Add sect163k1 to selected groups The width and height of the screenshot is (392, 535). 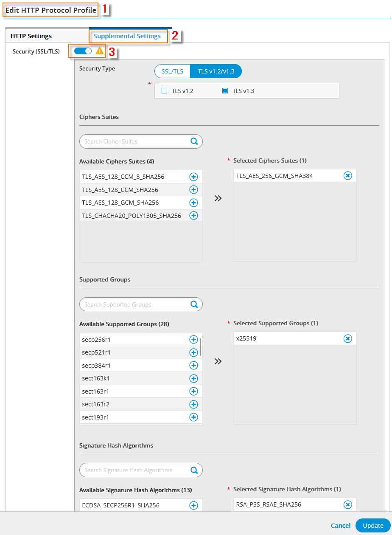point(193,378)
